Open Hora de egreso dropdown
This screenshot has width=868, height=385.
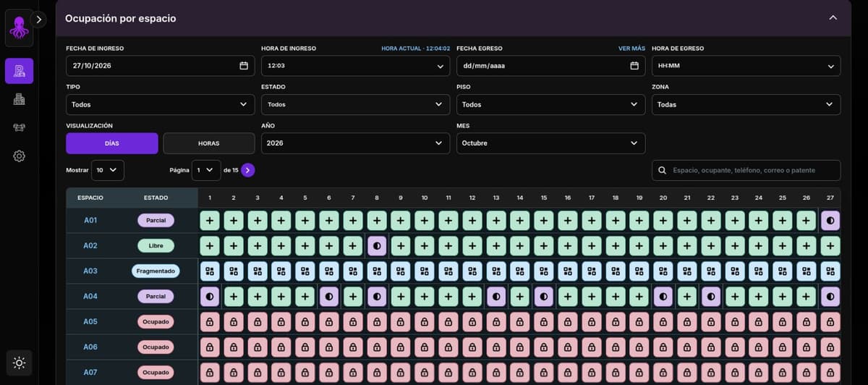tap(746, 66)
